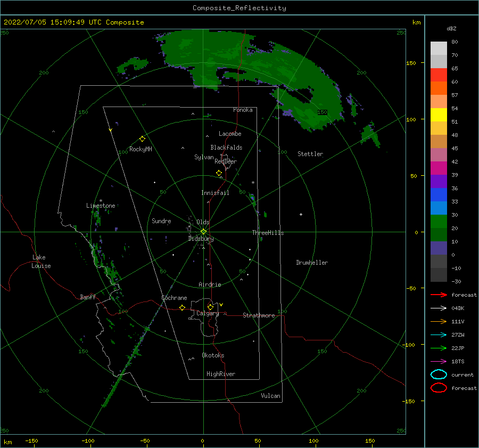Click the Strathmore city label
Screen dimensions: 479x448
[x=259, y=315]
